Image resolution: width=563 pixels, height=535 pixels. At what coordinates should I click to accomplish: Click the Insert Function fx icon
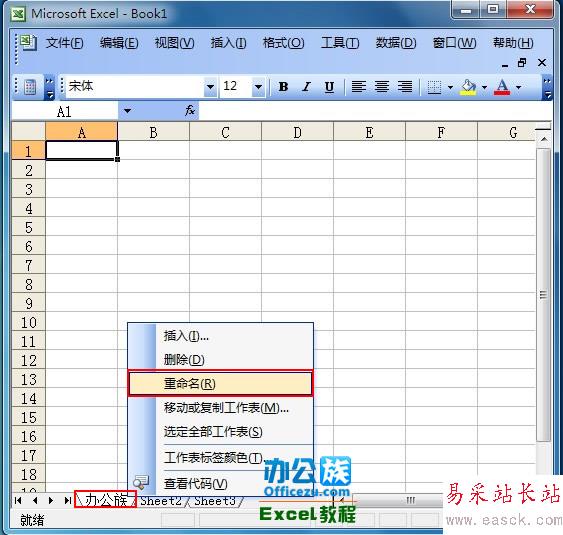click(190, 110)
